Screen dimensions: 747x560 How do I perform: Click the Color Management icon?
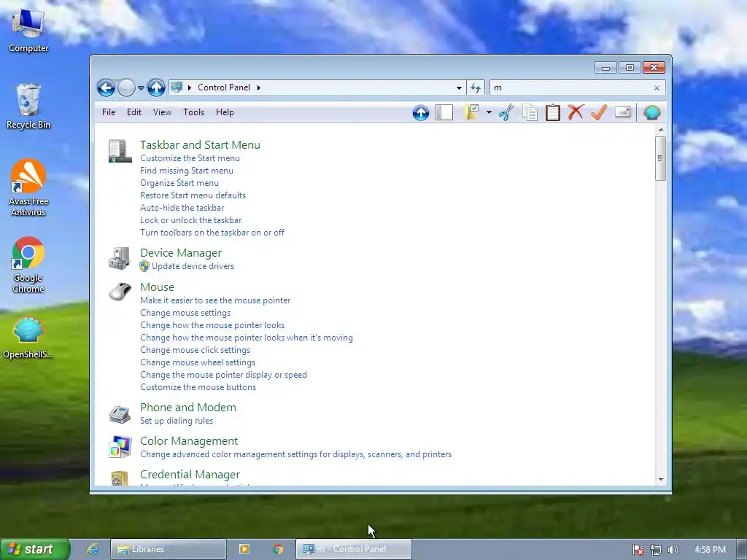click(120, 447)
